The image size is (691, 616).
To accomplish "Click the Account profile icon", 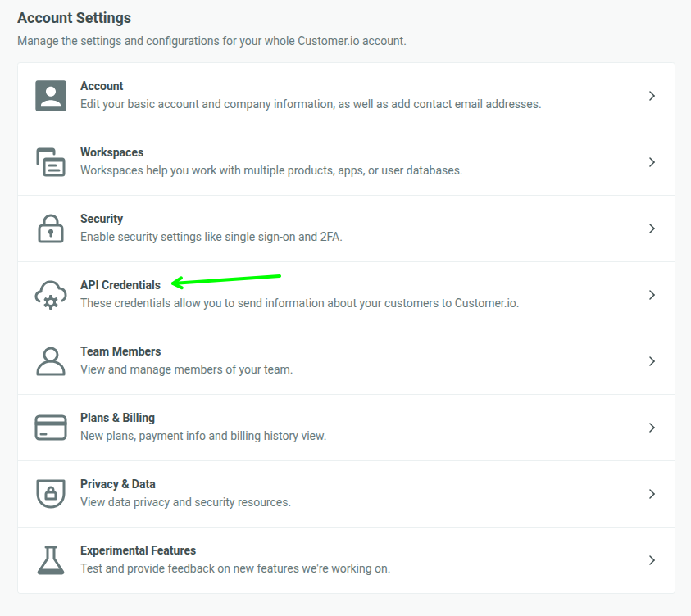I will coord(50,96).
